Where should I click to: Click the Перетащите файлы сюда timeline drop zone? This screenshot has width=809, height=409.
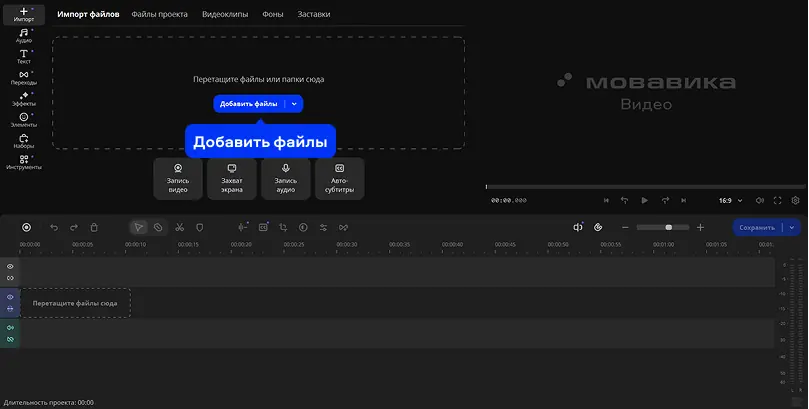pyautogui.click(x=75, y=303)
